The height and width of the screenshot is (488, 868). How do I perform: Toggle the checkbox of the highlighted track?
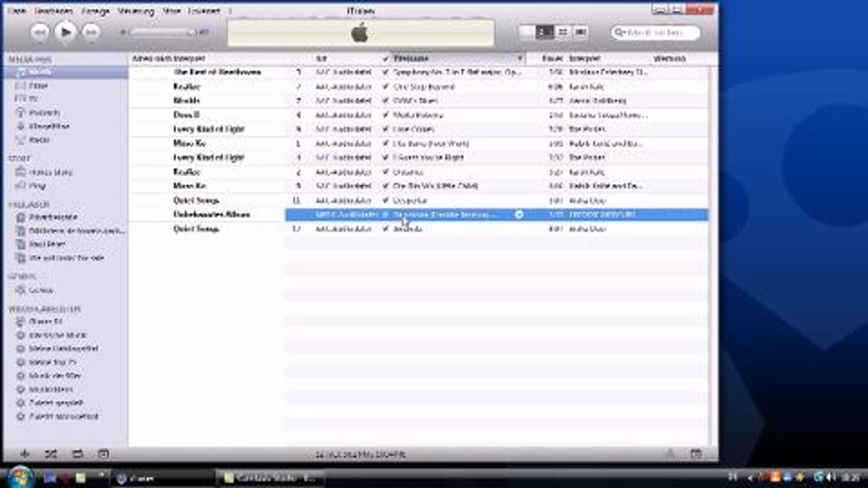point(386,214)
